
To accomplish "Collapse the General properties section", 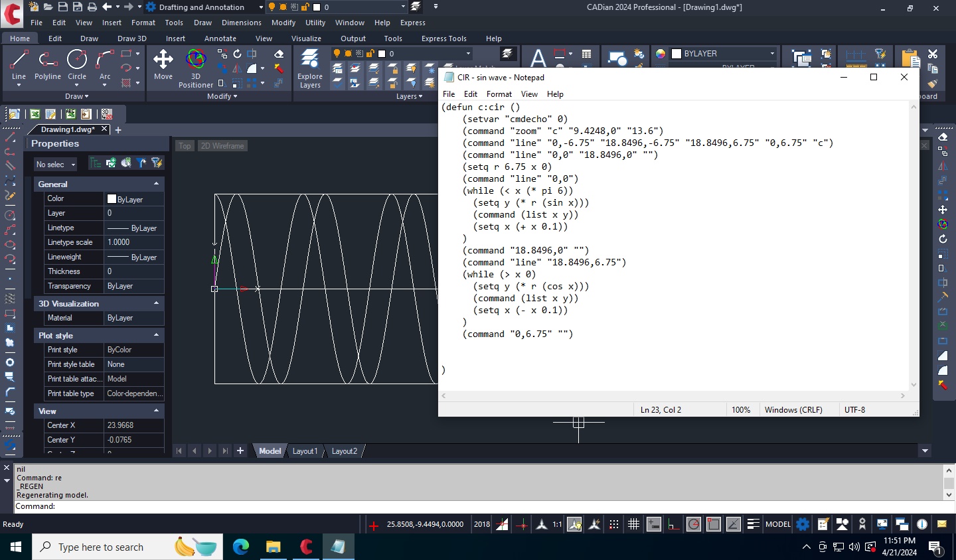I will (x=156, y=184).
